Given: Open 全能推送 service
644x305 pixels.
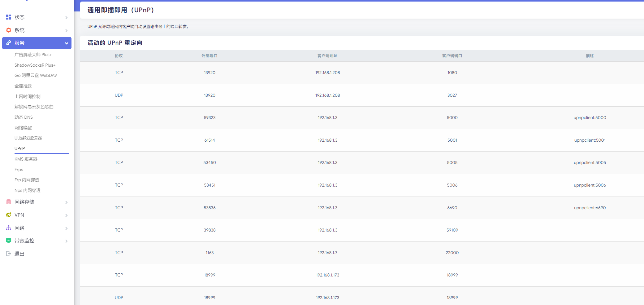Looking at the screenshot, I should 23,86.
